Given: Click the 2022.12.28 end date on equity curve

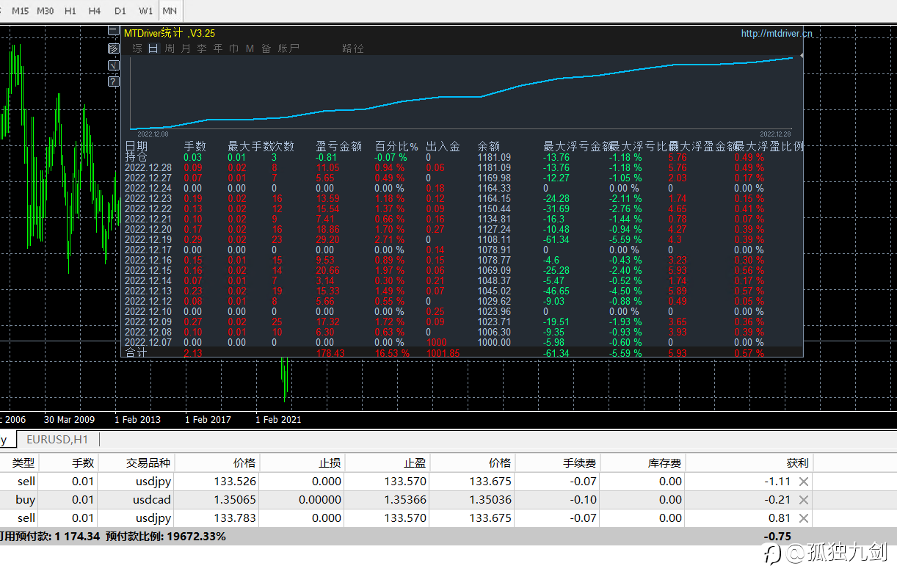Looking at the screenshot, I should pos(775,134).
